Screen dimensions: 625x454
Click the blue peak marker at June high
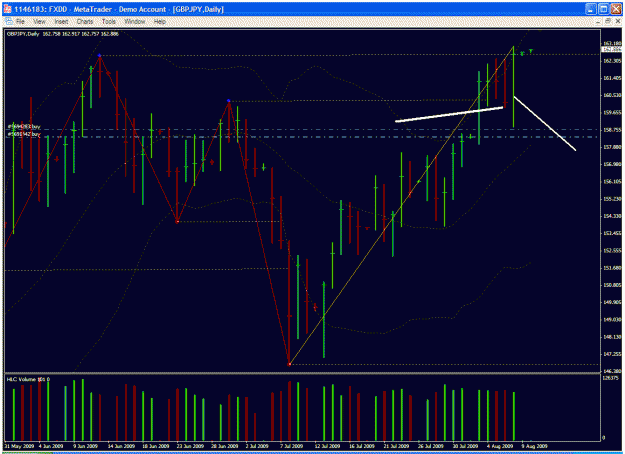coord(99,55)
